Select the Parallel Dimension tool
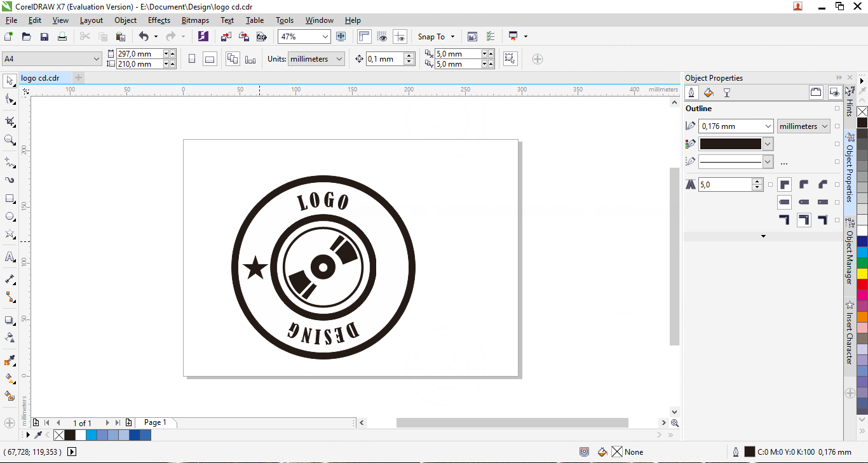The height and width of the screenshot is (463, 868). (10, 279)
